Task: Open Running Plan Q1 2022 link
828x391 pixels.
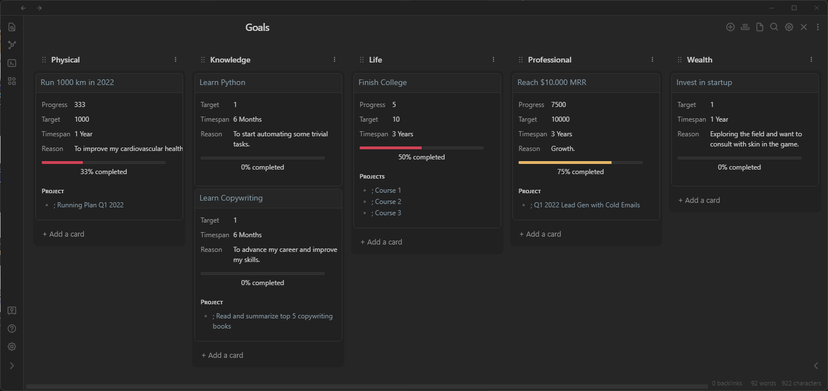Action: pyautogui.click(x=90, y=205)
